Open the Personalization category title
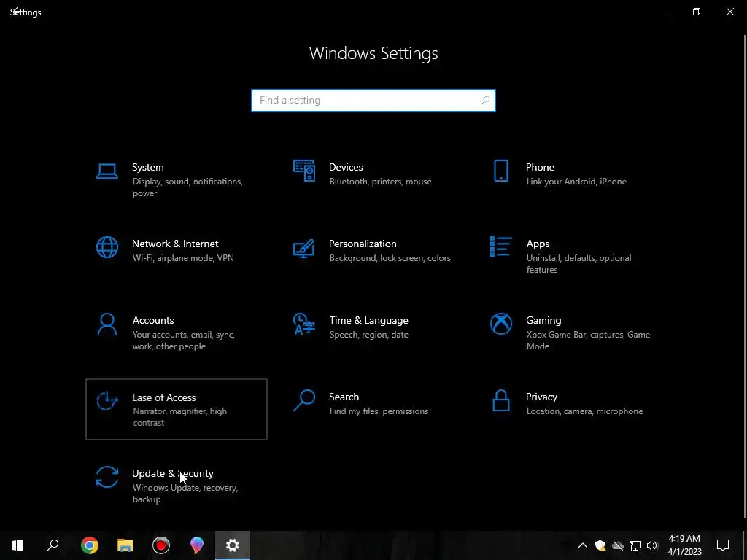This screenshot has width=747, height=560. tap(363, 244)
